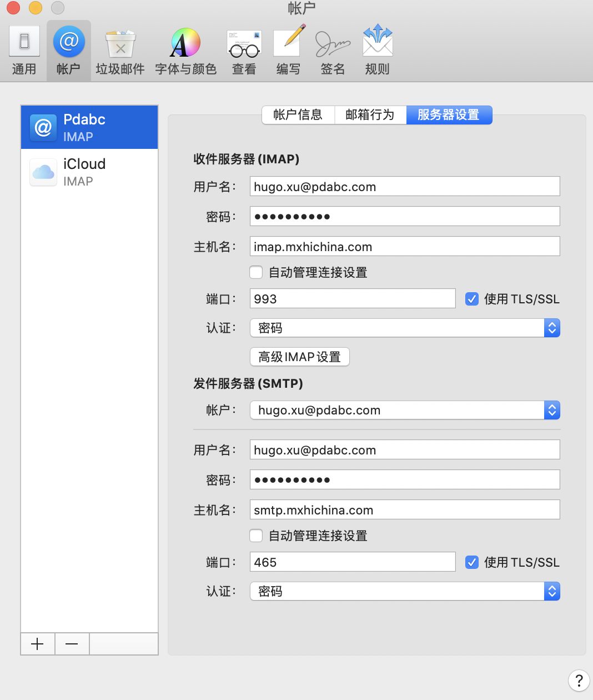593x700 pixels.
Task: Expand the SMTP 认证 popup menu
Action: (x=552, y=591)
